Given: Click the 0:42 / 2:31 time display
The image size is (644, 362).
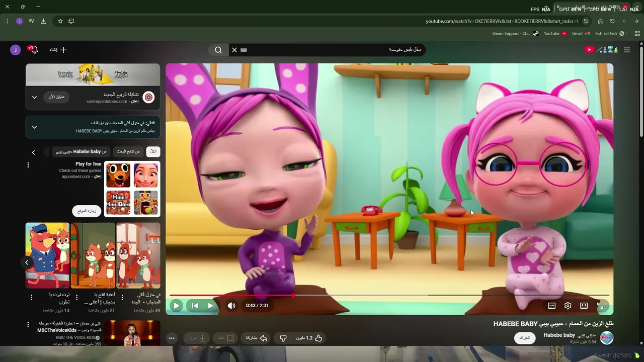Looking at the screenshot, I should 257,305.
